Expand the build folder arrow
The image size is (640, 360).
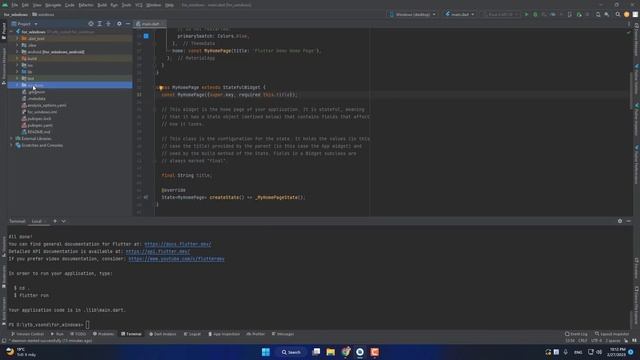[17, 58]
